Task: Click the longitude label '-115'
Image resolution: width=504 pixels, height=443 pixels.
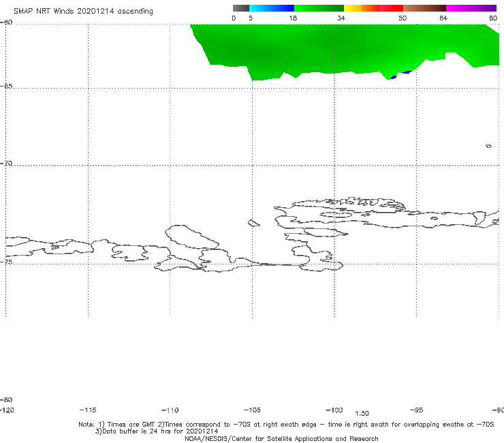Action: coord(88,410)
